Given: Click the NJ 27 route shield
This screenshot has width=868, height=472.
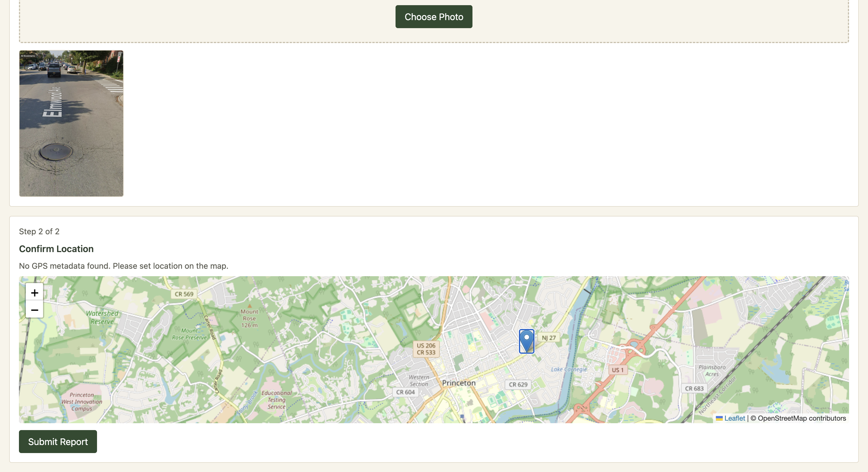Looking at the screenshot, I should pyautogui.click(x=548, y=337).
